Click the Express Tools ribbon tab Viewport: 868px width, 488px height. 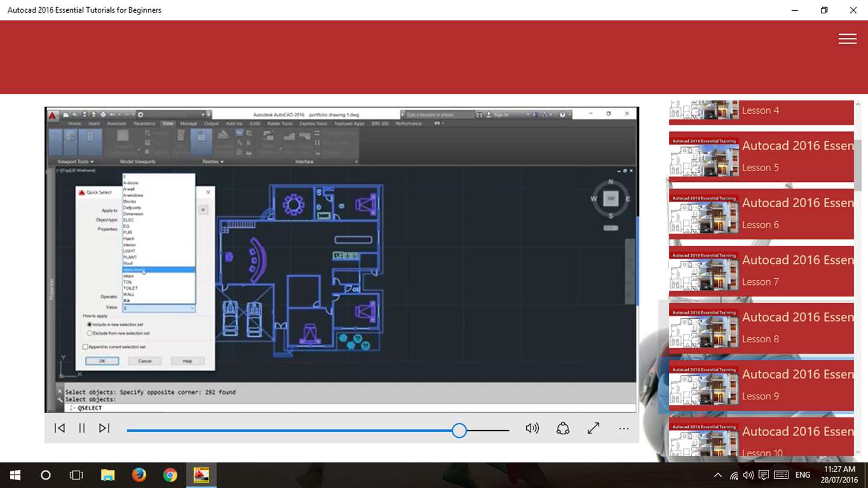pos(313,124)
